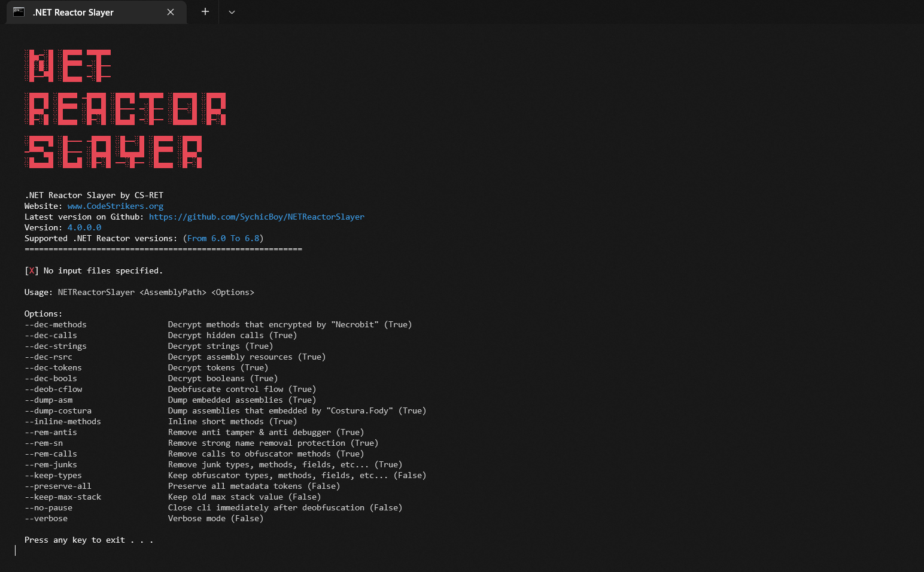Click the --rem-antis option

tap(51, 432)
